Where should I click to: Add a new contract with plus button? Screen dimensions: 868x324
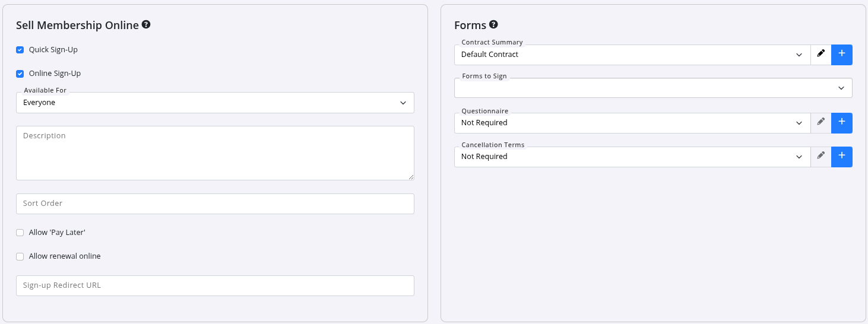[x=841, y=54]
